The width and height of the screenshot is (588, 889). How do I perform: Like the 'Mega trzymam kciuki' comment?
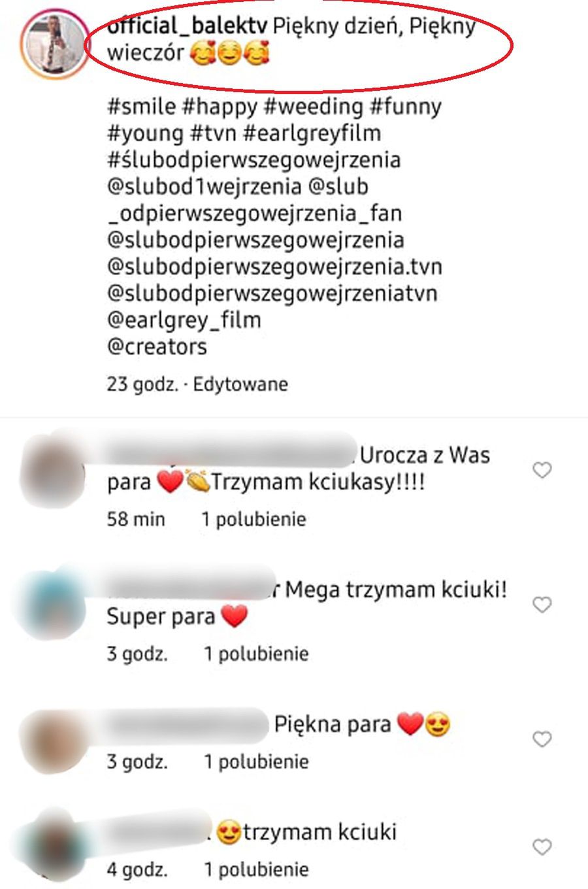point(542,605)
